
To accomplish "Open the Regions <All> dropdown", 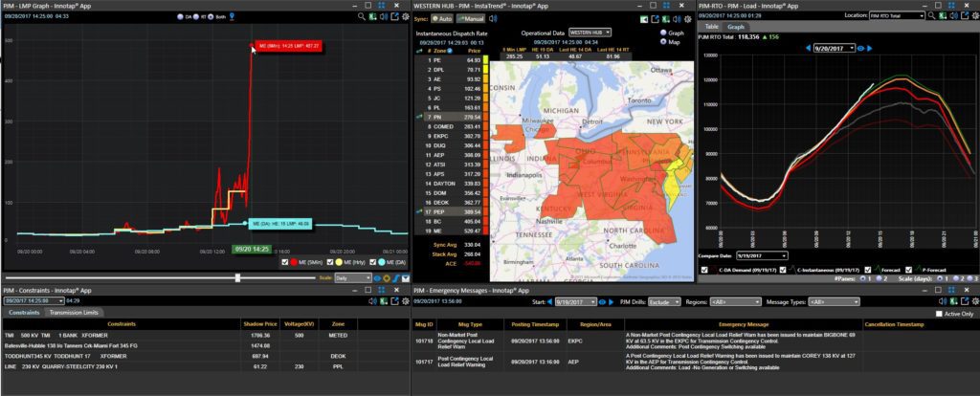I will pyautogui.click(x=735, y=301).
